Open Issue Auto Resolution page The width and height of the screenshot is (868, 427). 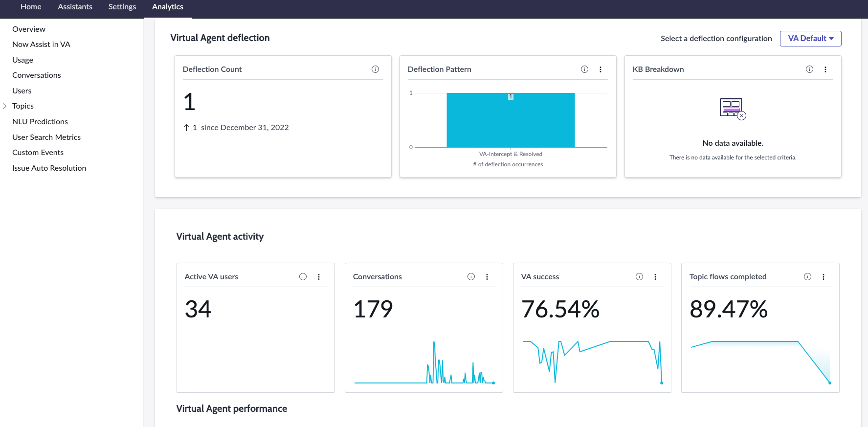(x=49, y=168)
